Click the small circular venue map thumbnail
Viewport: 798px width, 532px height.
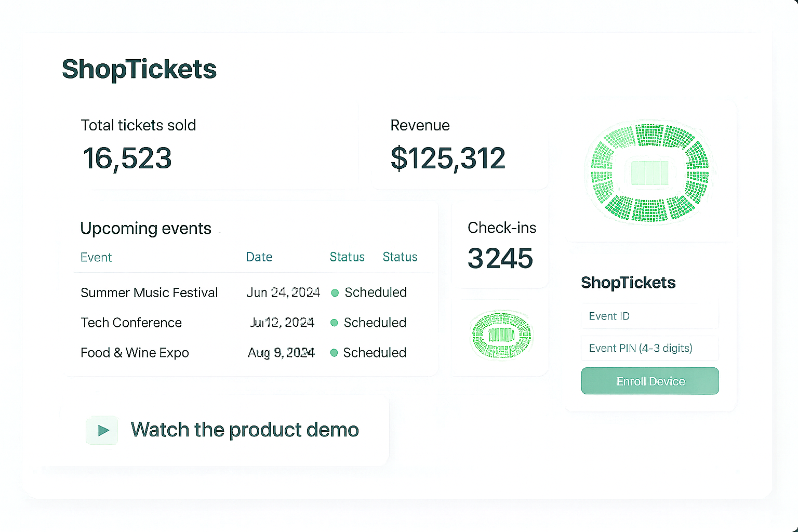point(501,335)
